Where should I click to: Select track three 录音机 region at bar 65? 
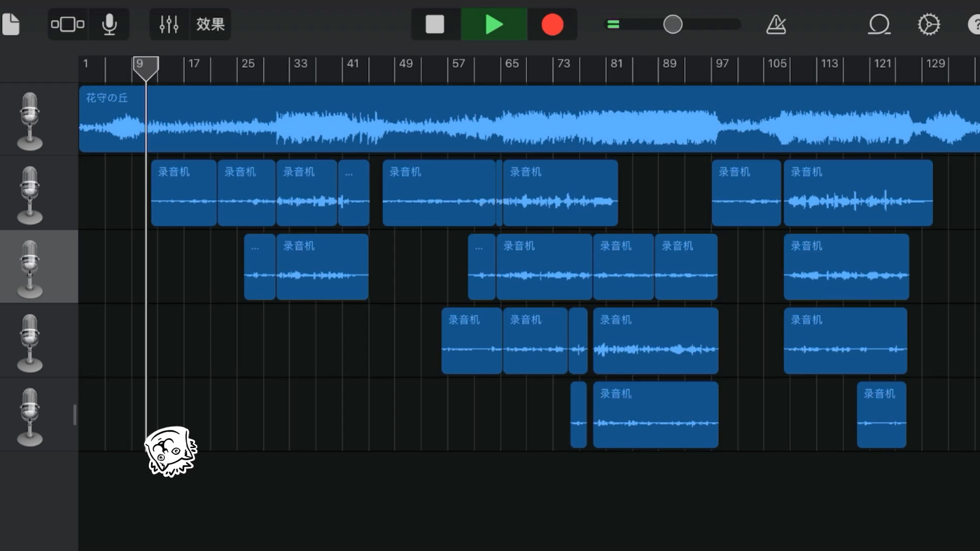tap(544, 267)
